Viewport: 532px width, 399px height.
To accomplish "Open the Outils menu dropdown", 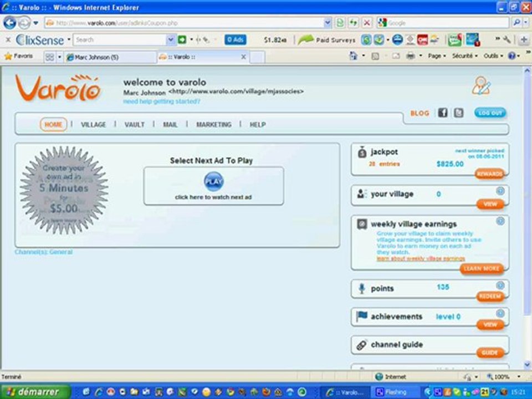I will click(493, 56).
